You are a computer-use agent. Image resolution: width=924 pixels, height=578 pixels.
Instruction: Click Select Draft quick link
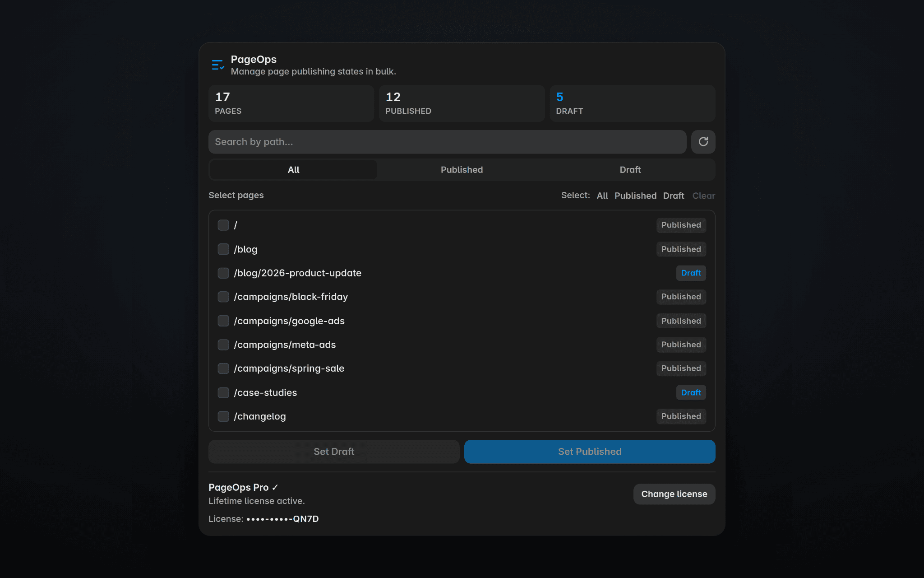pos(674,196)
